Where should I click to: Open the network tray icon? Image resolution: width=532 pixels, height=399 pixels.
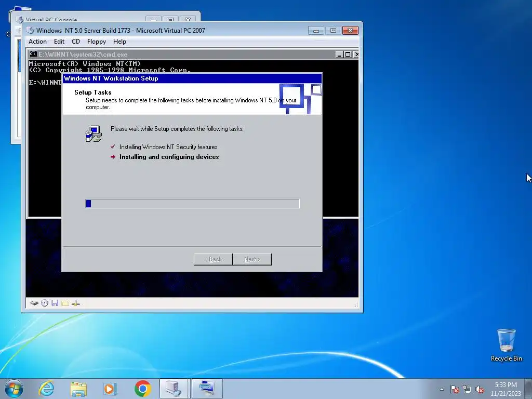coord(467,389)
